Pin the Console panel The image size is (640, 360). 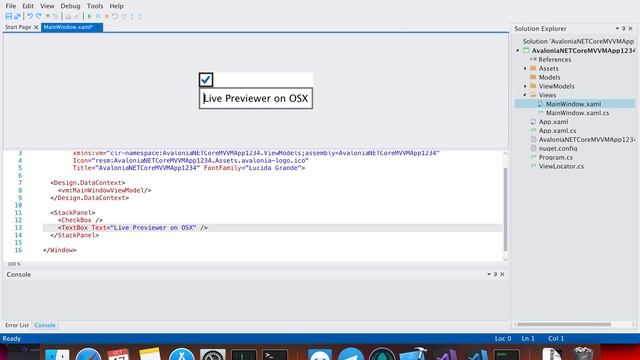[x=496, y=274]
